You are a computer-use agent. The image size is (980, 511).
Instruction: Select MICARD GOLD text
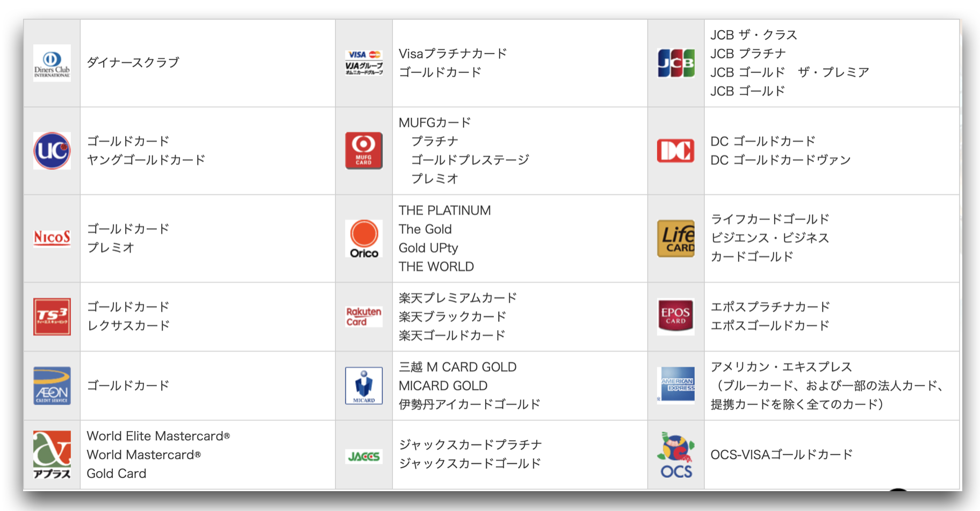coord(443,386)
